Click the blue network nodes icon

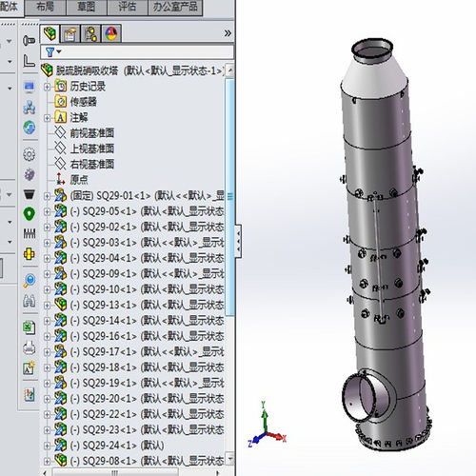tap(30, 108)
